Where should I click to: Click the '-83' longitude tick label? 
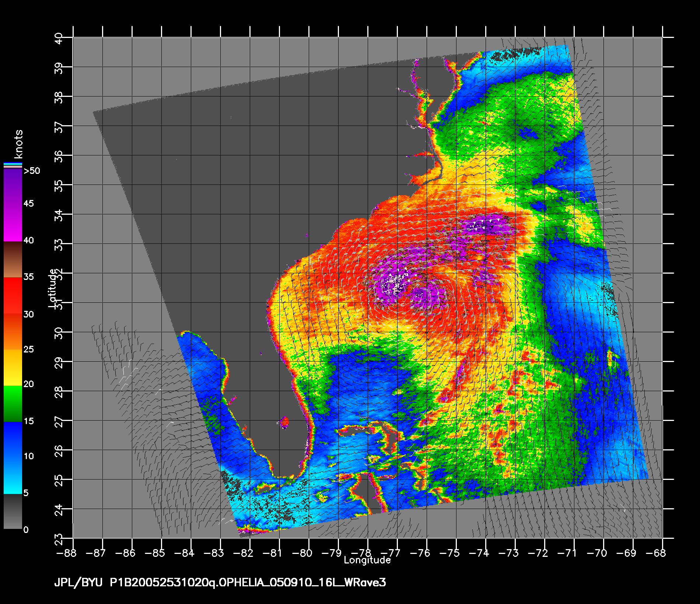[x=214, y=553]
